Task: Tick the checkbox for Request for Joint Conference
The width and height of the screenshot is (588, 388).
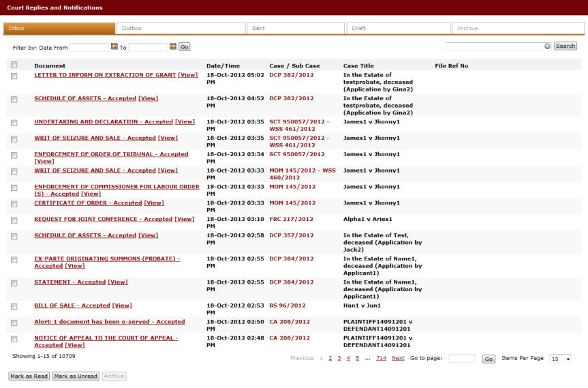Action: (14, 220)
